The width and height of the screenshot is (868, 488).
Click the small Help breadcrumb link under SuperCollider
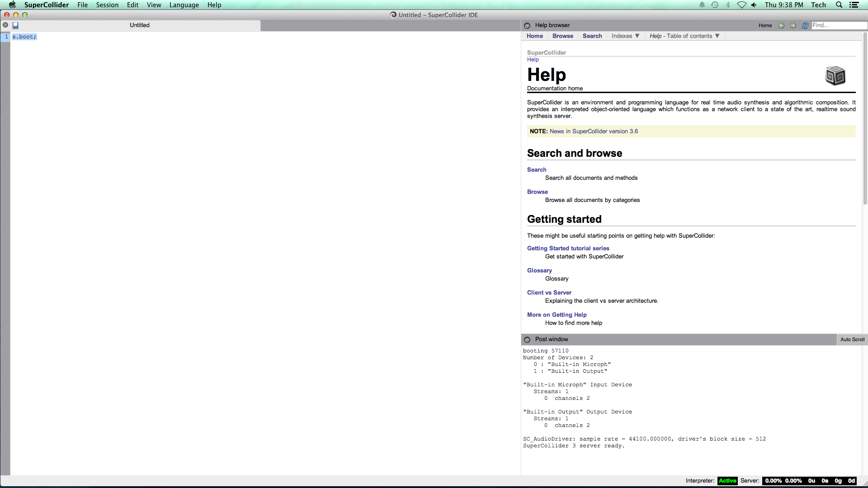click(533, 60)
